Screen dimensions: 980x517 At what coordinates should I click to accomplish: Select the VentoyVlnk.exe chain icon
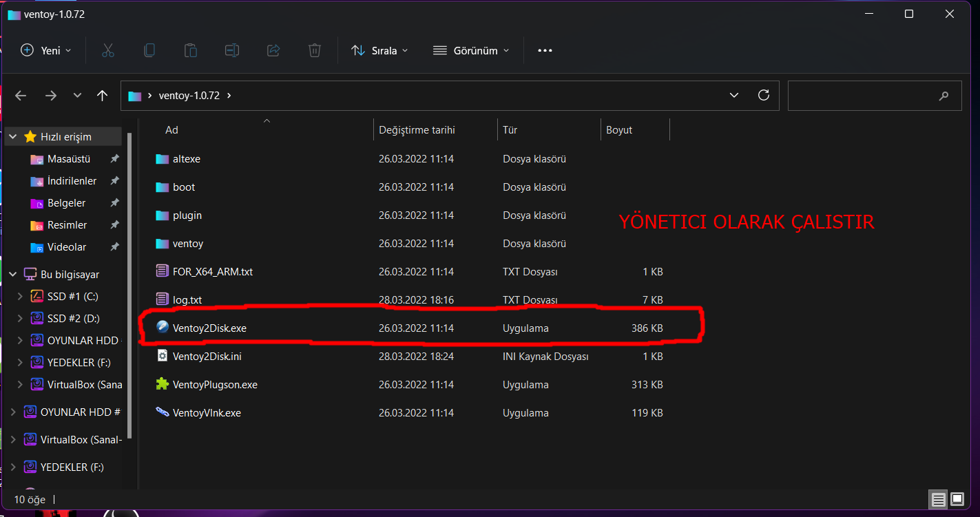pos(163,412)
